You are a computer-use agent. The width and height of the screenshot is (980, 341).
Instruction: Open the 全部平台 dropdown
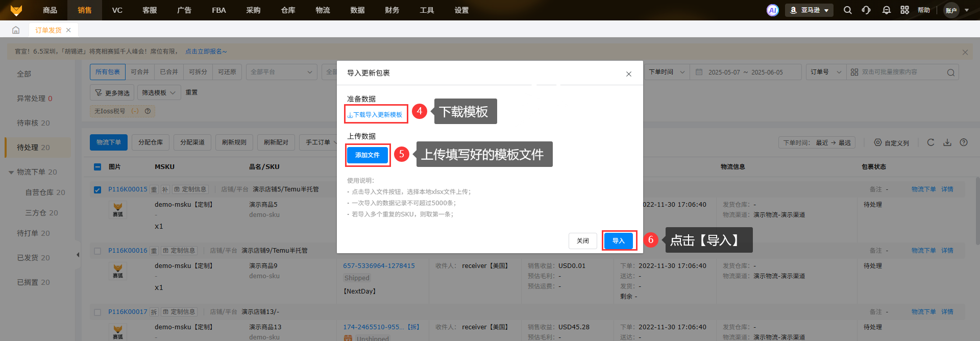281,72
